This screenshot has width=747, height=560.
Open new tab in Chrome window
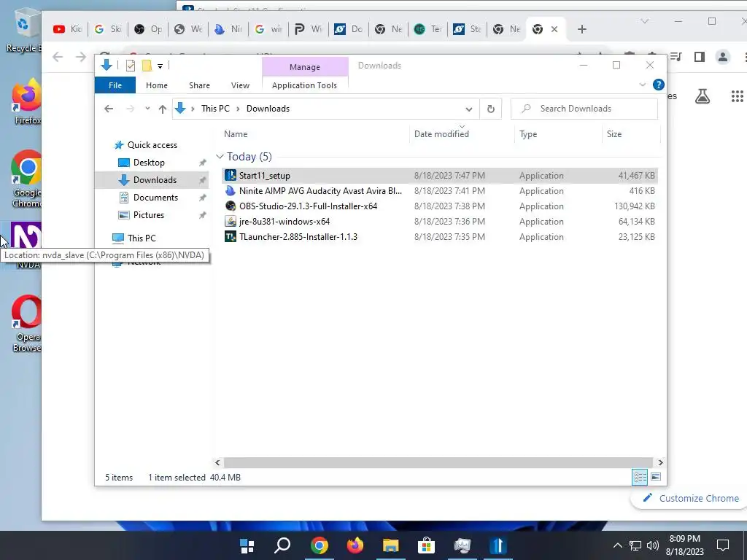click(581, 29)
